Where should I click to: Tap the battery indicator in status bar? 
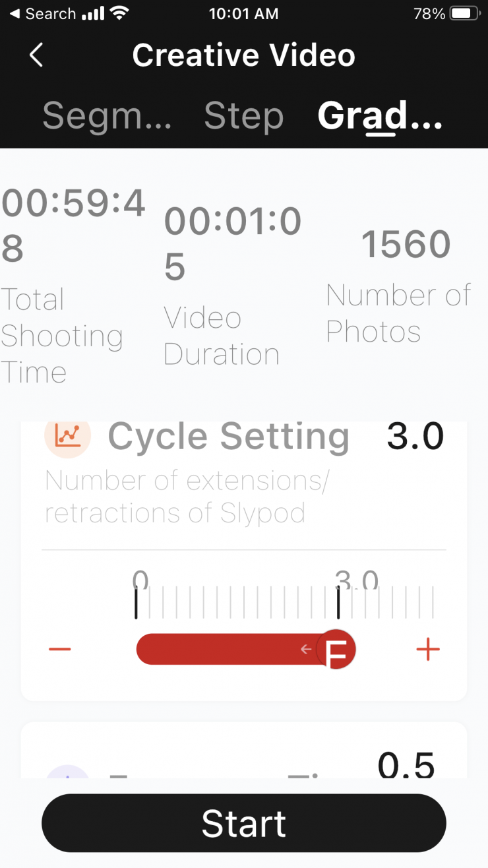[x=464, y=14]
